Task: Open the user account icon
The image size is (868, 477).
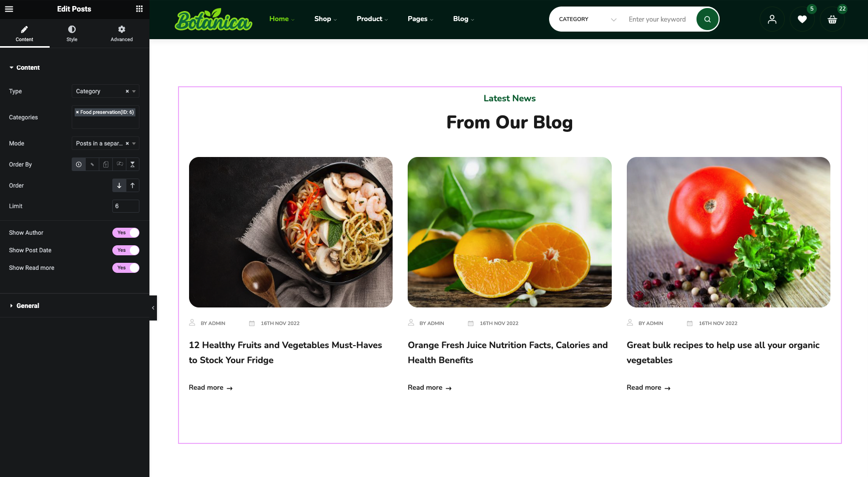Action: click(772, 19)
